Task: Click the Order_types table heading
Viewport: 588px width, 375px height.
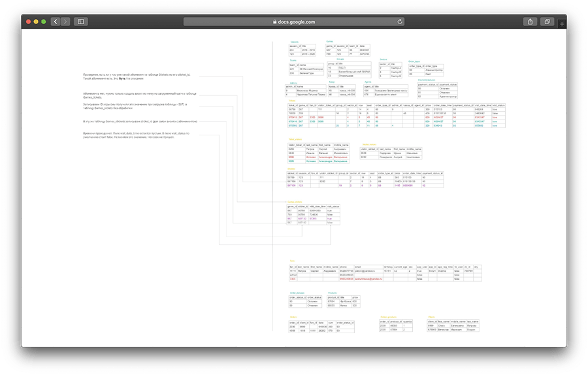Action: (x=415, y=60)
